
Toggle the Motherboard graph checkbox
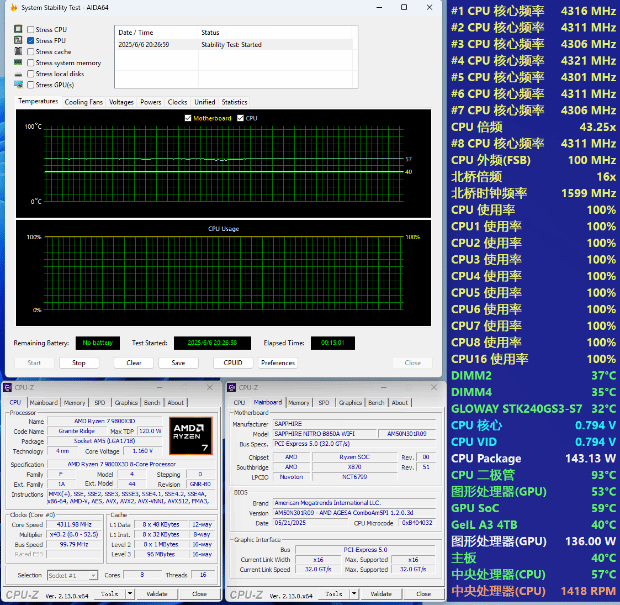click(x=188, y=118)
